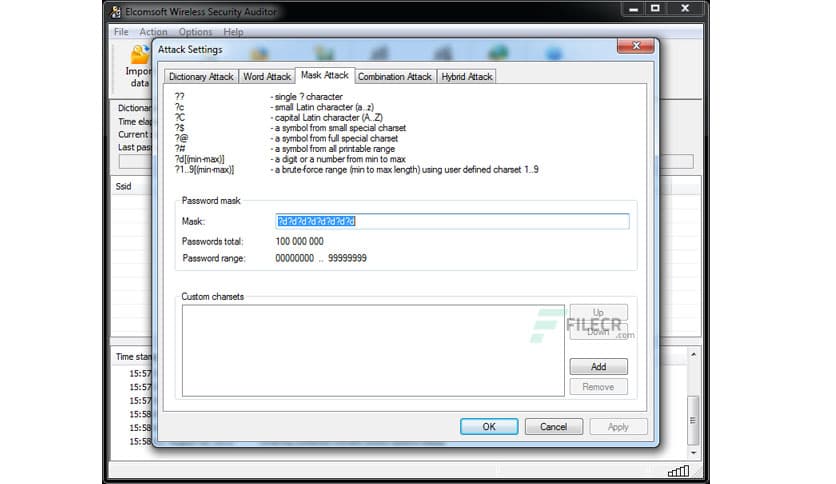
Task: Click the '?d[(min-max)]' mask syntax entry
Action: point(199,159)
